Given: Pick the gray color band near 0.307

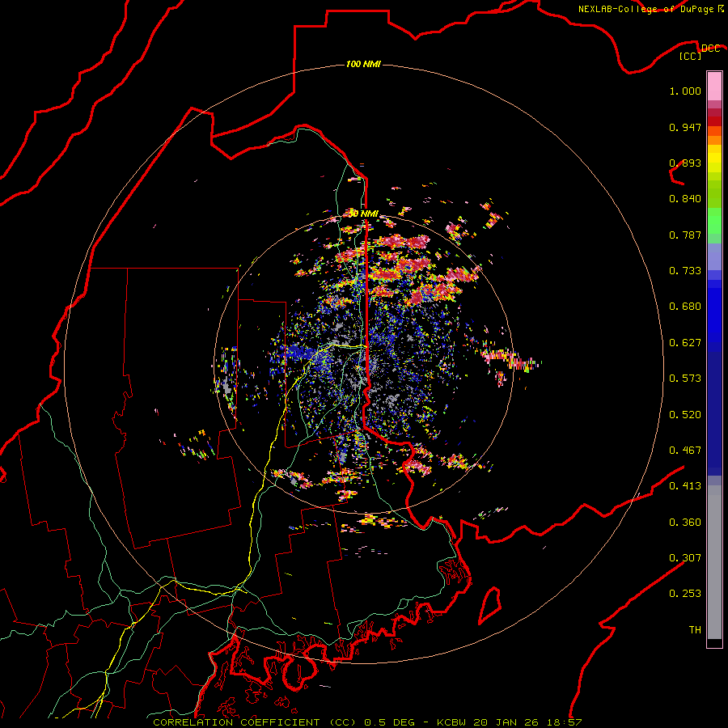Looking at the screenshot, I should click(714, 562).
